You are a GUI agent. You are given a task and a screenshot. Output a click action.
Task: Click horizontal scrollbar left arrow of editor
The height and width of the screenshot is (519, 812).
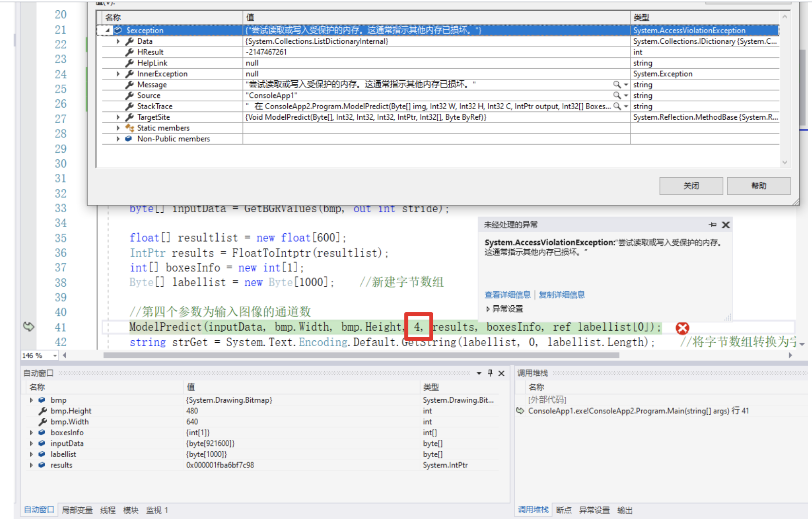[64, 355]
